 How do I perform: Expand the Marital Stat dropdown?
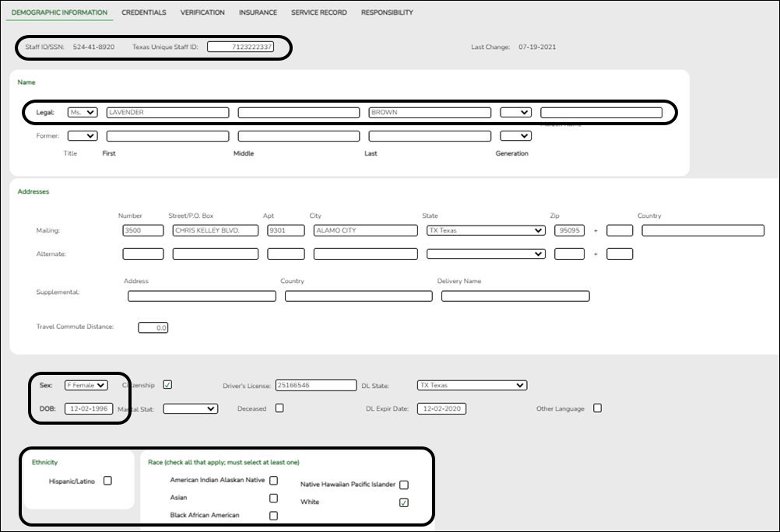pos(189,408)
